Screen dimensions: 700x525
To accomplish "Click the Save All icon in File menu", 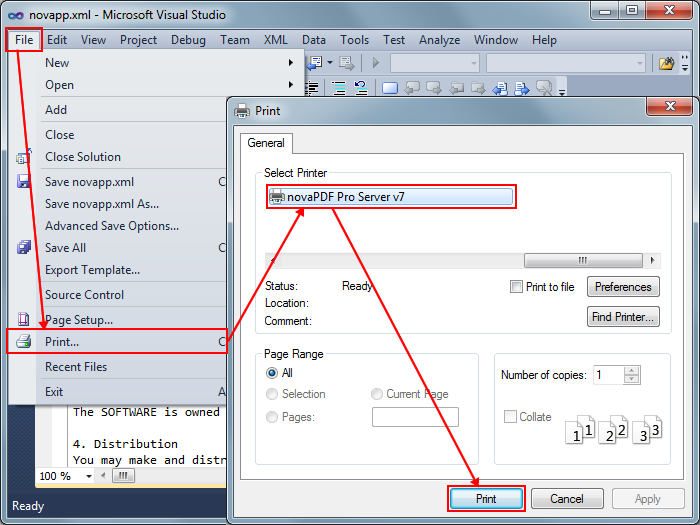I will 24,247.
